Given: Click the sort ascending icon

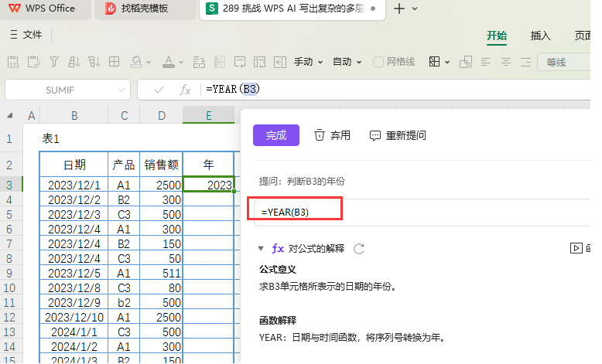Looking at the screenshot, I should 74,62.
